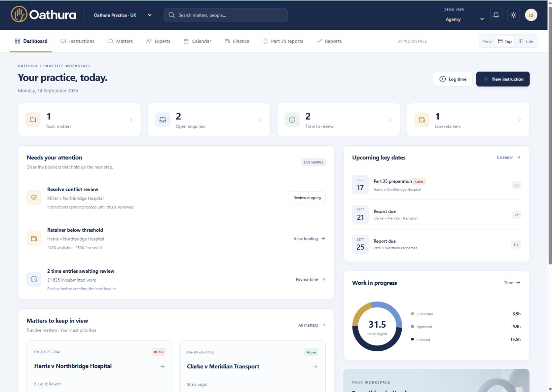Open the Experts tab
This screenshot has width=553, height=392.
(x=158, y=41)
